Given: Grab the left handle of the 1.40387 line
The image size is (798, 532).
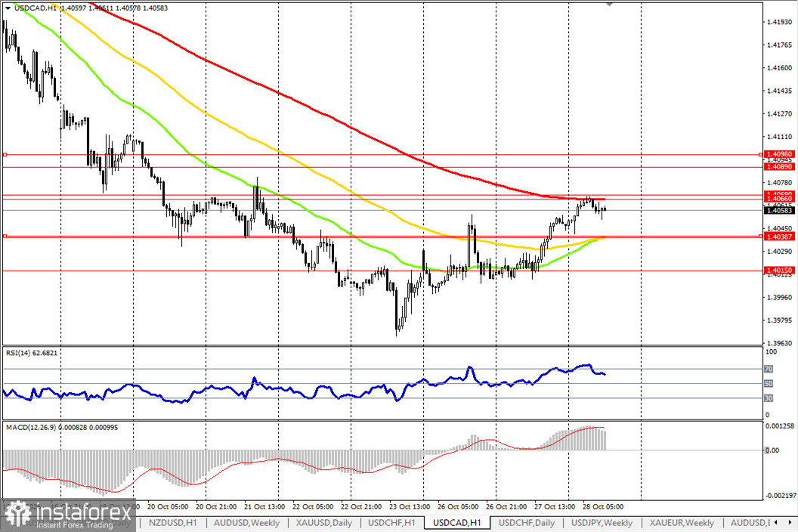Looking at the screenshot, I should (5, 237).
